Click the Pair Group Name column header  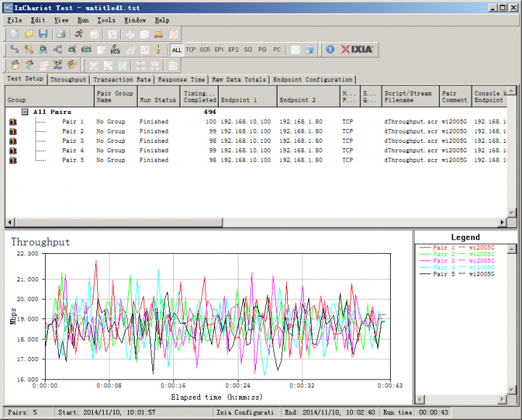point(115,96)
